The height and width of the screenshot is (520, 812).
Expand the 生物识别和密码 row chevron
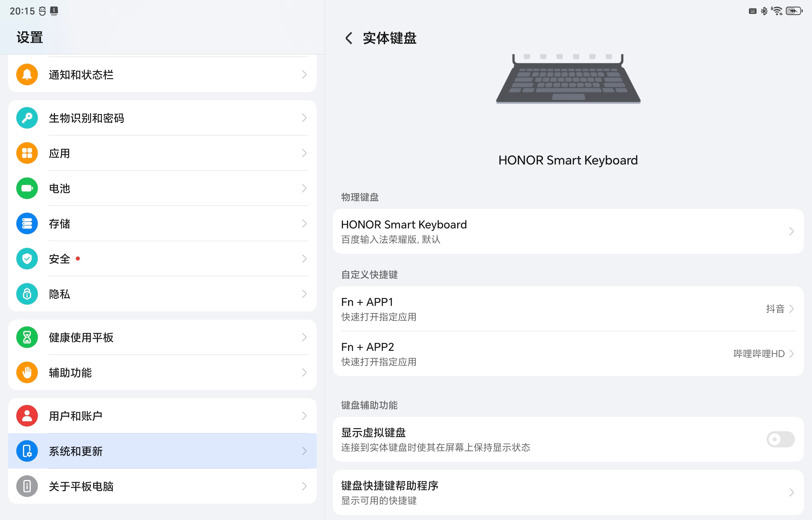tap(304, 118)
